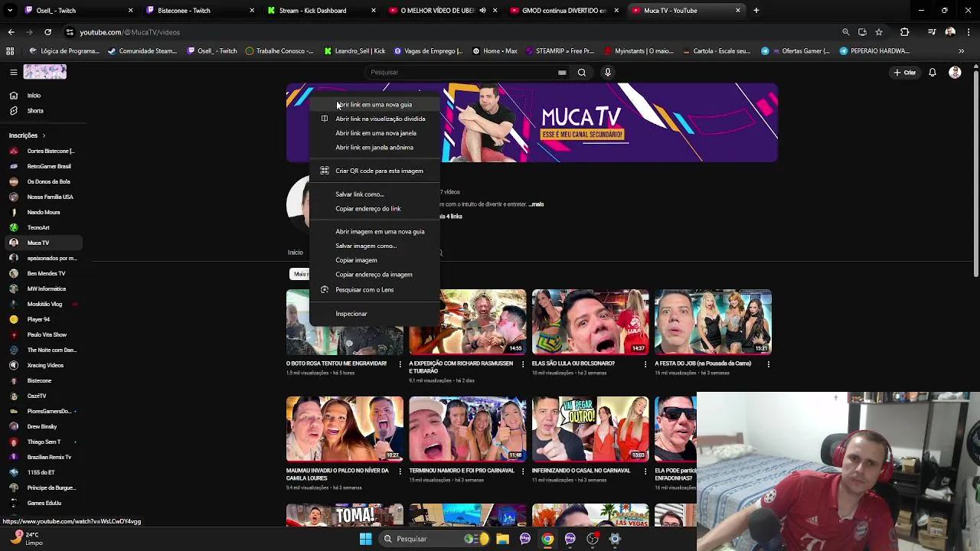Open the on-screen keyboard in search box
The height and width of the screenshot is (551, 980).
[562, 73]
